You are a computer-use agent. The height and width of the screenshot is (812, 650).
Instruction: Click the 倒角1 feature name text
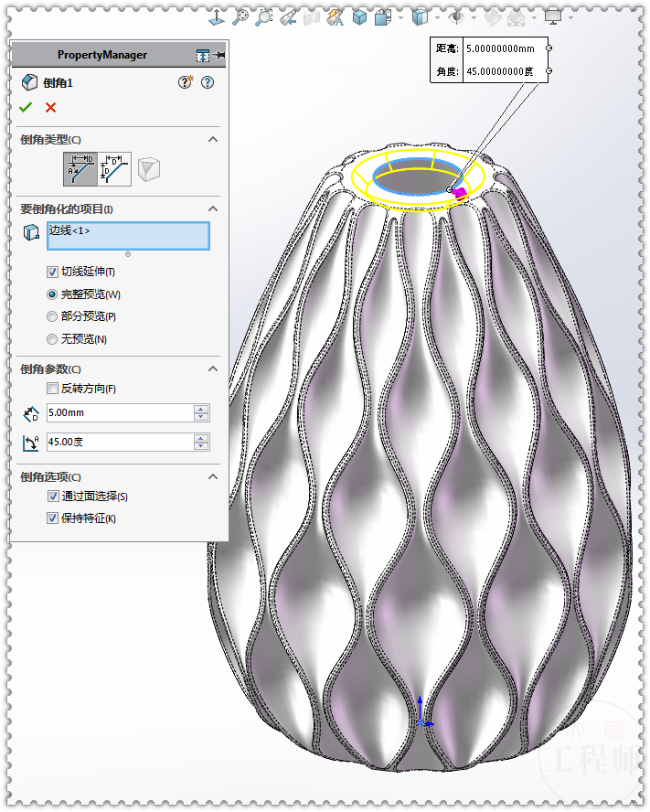click(58, 83)
